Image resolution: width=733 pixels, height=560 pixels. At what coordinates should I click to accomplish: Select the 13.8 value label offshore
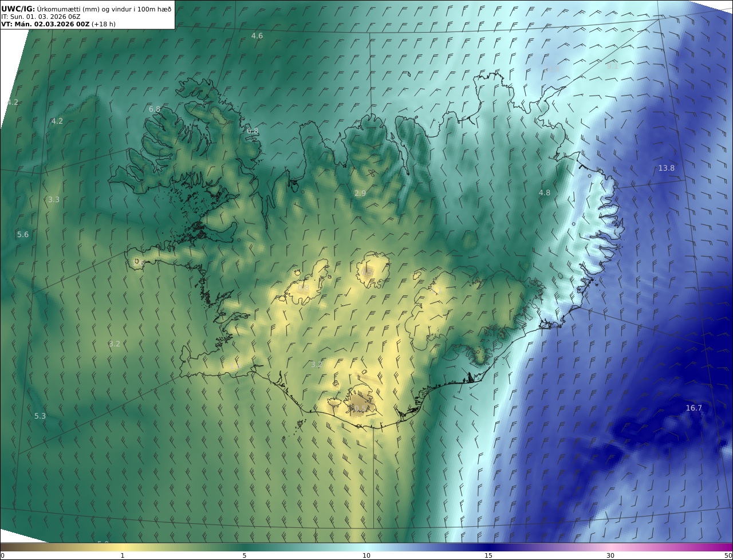[x=666, y=168]
